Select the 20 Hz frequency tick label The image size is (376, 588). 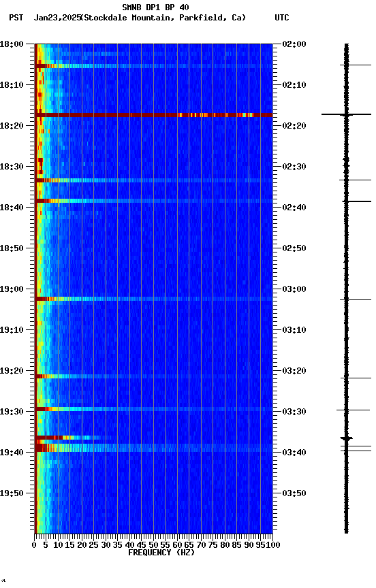[82, 545]
